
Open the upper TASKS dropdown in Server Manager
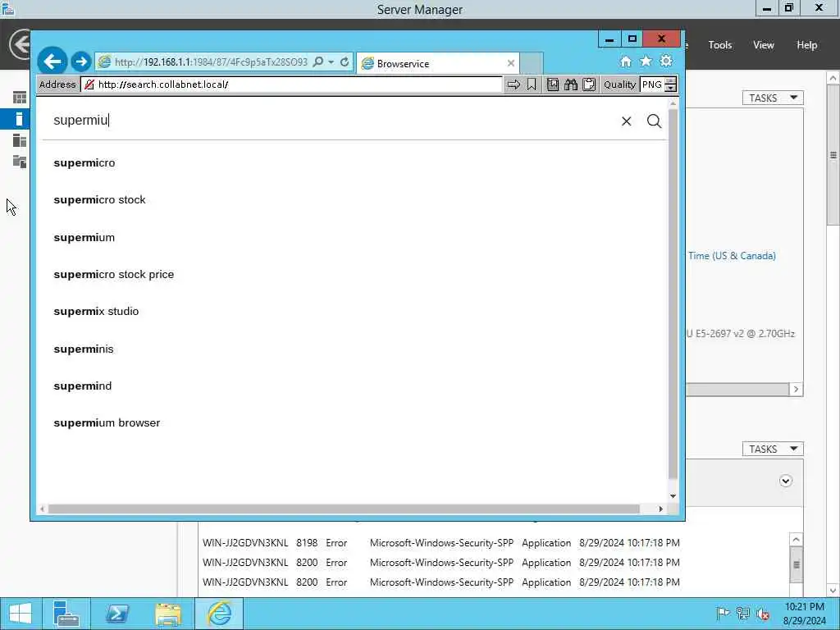pos(773,98)
